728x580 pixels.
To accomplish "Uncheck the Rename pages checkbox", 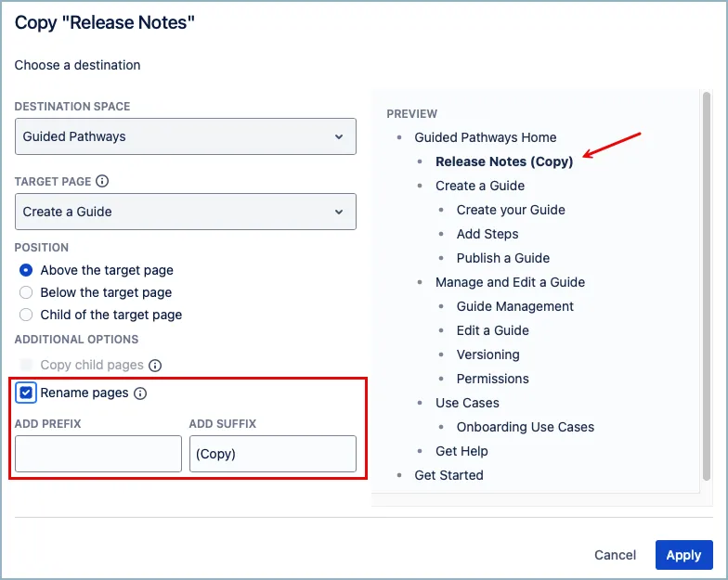I will 26,393.
